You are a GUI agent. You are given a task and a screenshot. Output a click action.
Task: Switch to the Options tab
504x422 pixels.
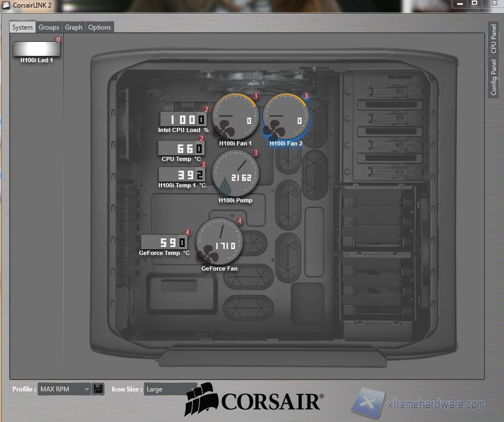(x=99, y=27)
